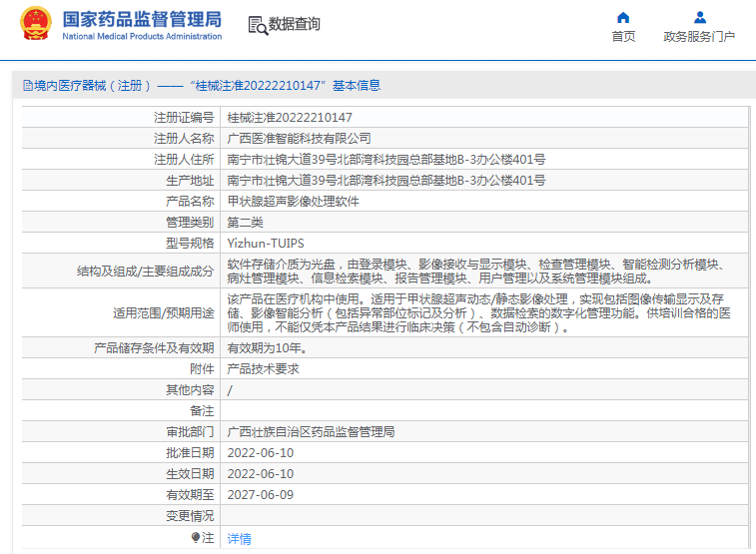The width and height of the screenshot is (756, 554).
Task: Click the 附件 label
Action: (x=202, y=369)
